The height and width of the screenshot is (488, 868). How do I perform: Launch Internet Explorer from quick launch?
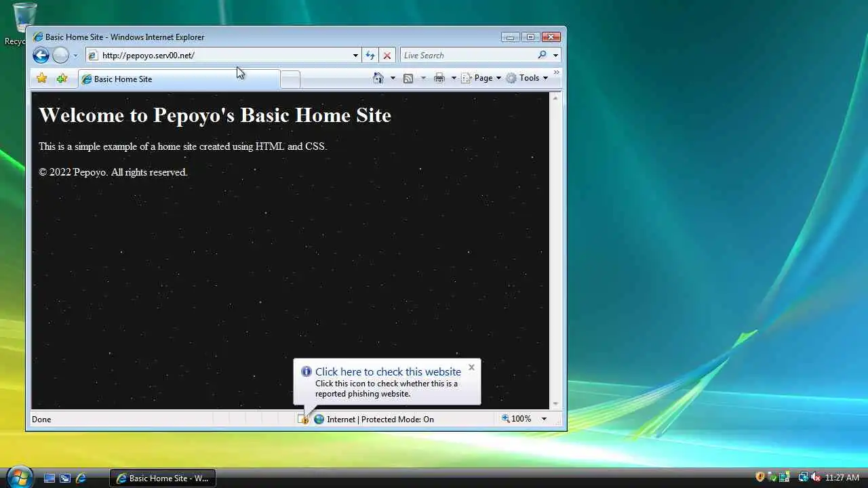(81, 478)
